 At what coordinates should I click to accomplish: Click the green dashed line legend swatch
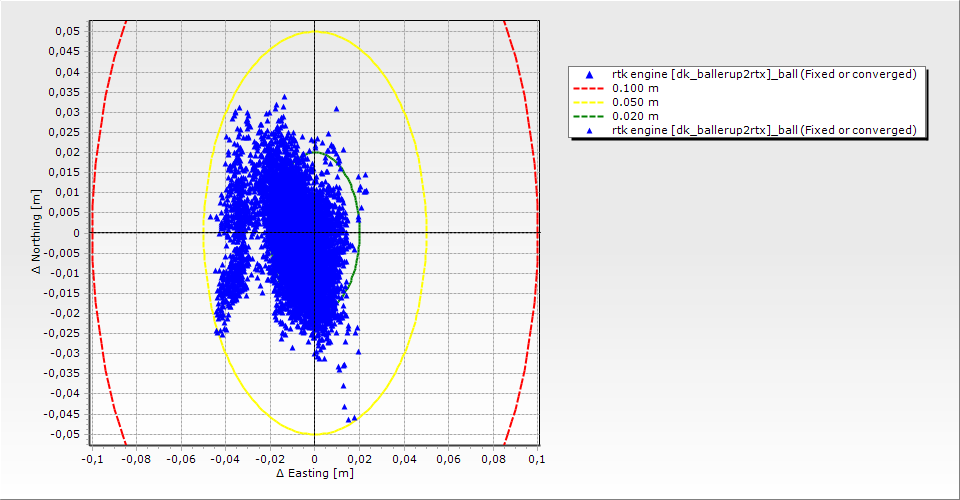589,116
